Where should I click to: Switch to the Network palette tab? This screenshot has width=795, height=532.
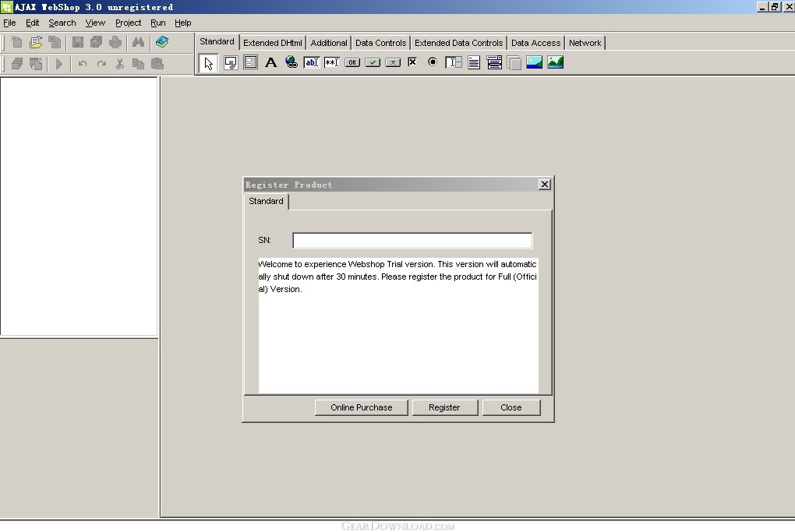point(585,43)
